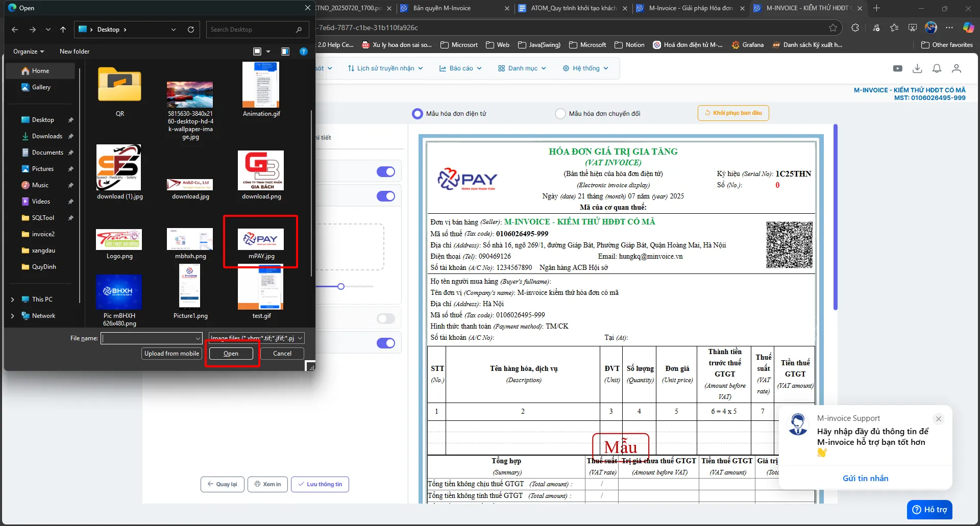Switch to ATOM_Quy trình khởi tạo tab
The image size is (980, 526).
tap(573, 8)
